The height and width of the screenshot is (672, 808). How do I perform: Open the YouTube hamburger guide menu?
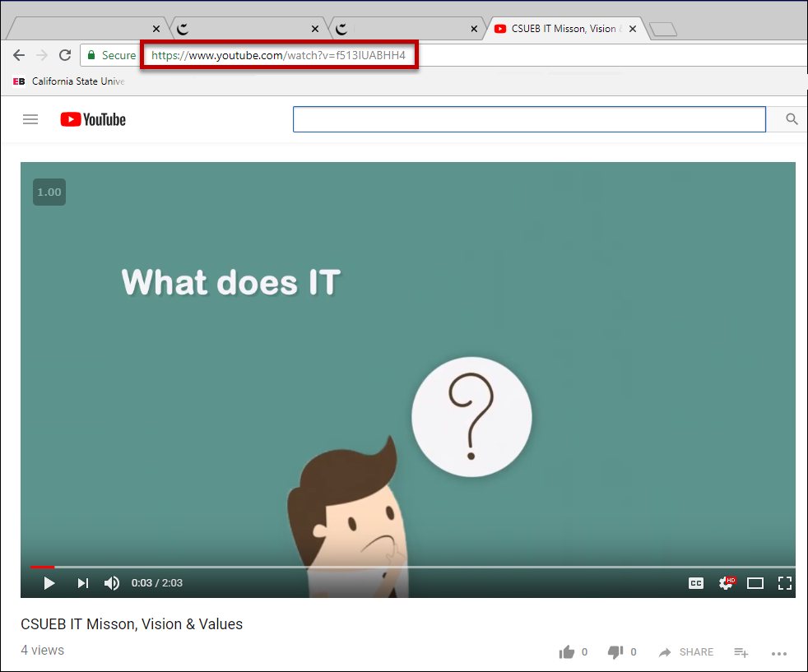30,119
